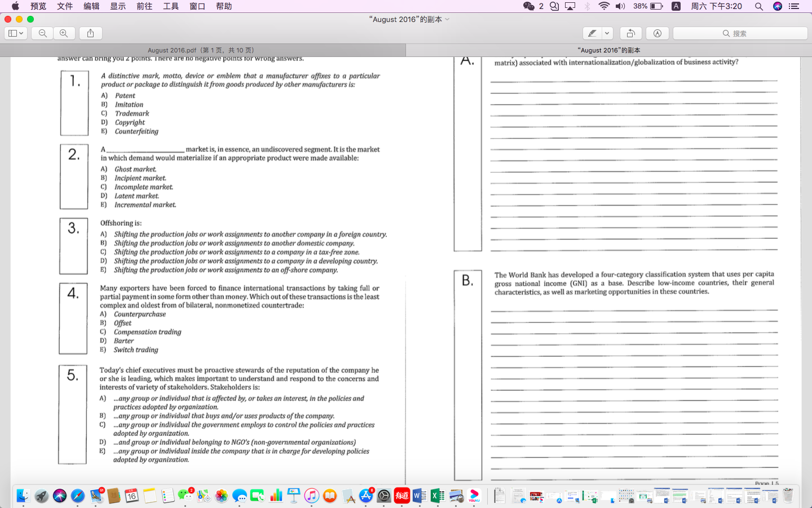Open Microsoft Excel from the Dock
812x508 pixels.
(x=438, y=496)
